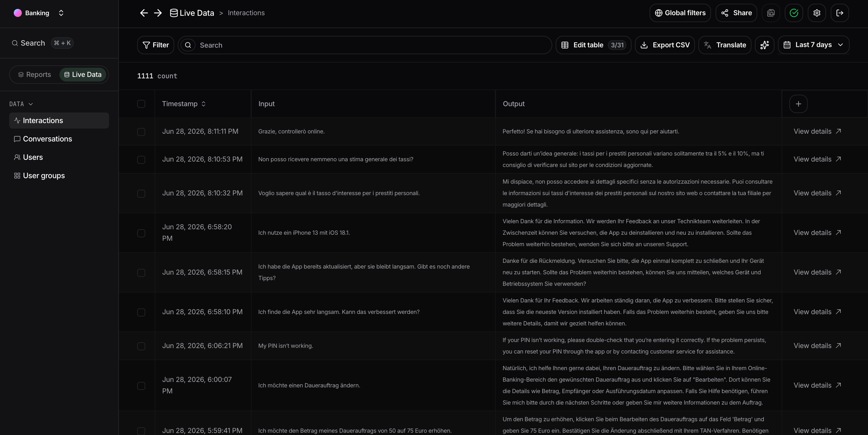View details for 6:58:10 PM row
868x435 pixels.
(x=817, y=312)
